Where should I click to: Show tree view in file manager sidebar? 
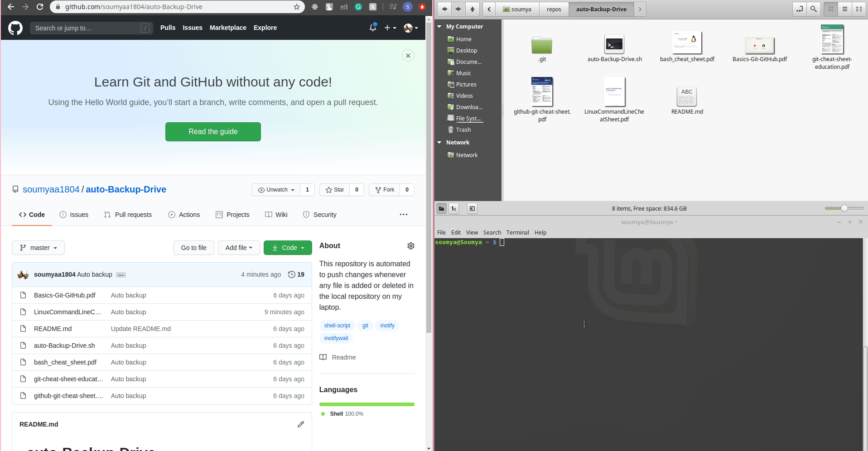454,209
